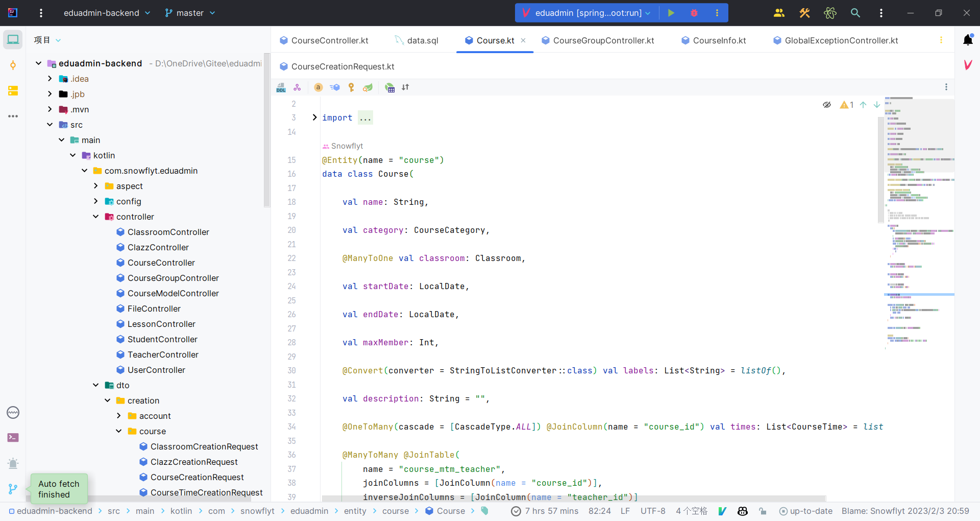Image resolution: width=980 pixels, height=521 pixels.
Task: Open the Debug notifications tool icon
Action: click(x=13, y=463)
